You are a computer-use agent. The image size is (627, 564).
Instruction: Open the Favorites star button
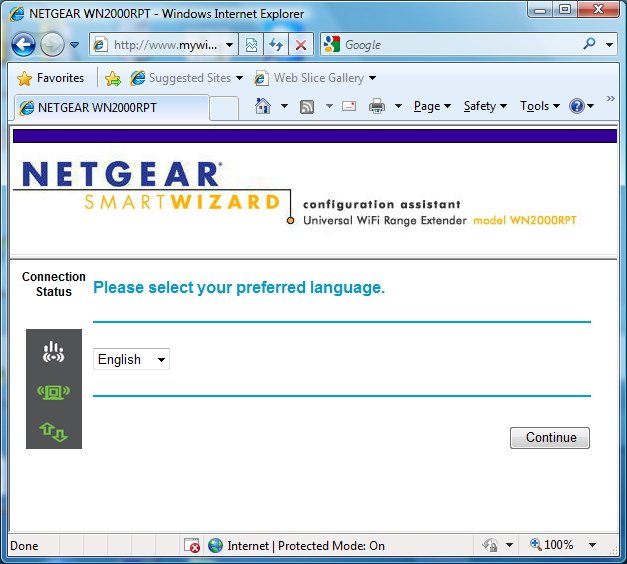coord(51,78)
